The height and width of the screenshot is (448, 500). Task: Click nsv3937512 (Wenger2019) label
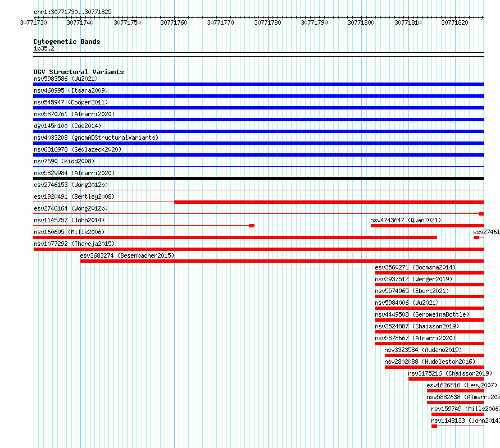click(x=413, y=279)
